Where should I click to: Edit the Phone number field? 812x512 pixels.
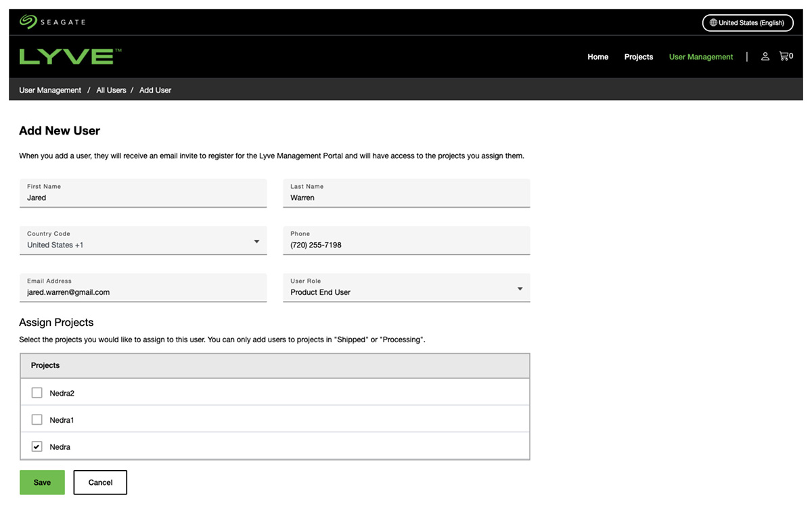[407, 241]
